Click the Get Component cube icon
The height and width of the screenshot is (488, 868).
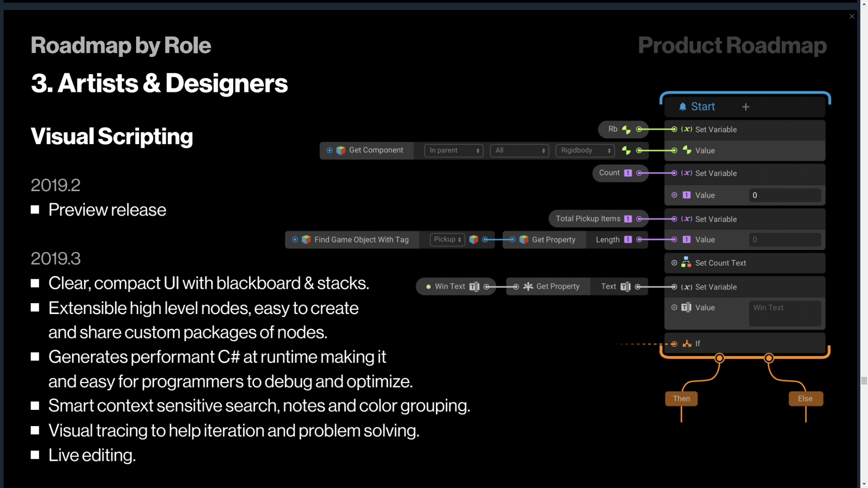tap(341, 150)
